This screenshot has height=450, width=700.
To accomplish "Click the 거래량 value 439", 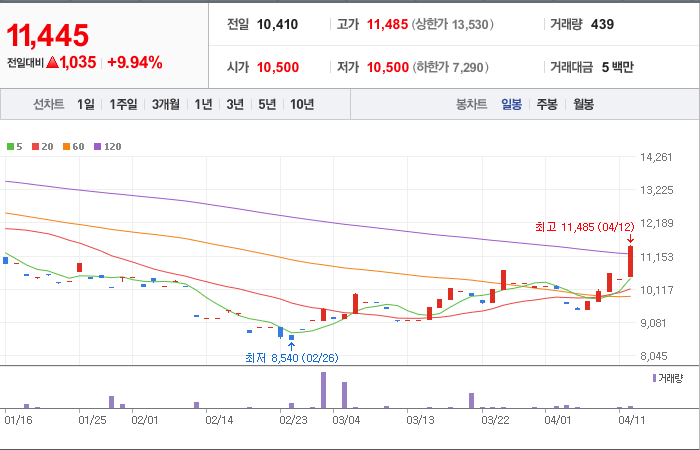I will pos(602,25).
